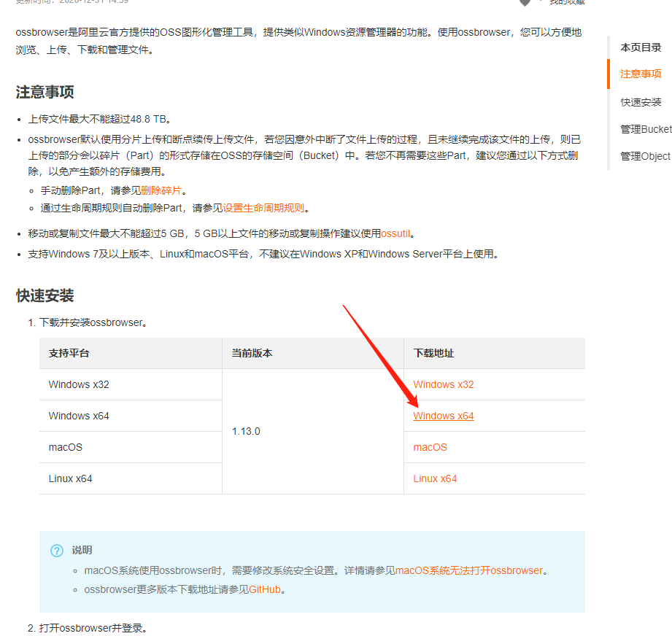Image resolution: width=672 pixels, height=636 pixels.
Task: Click step 打开ossbrowser并登录 text
Action: coord(93,628)
